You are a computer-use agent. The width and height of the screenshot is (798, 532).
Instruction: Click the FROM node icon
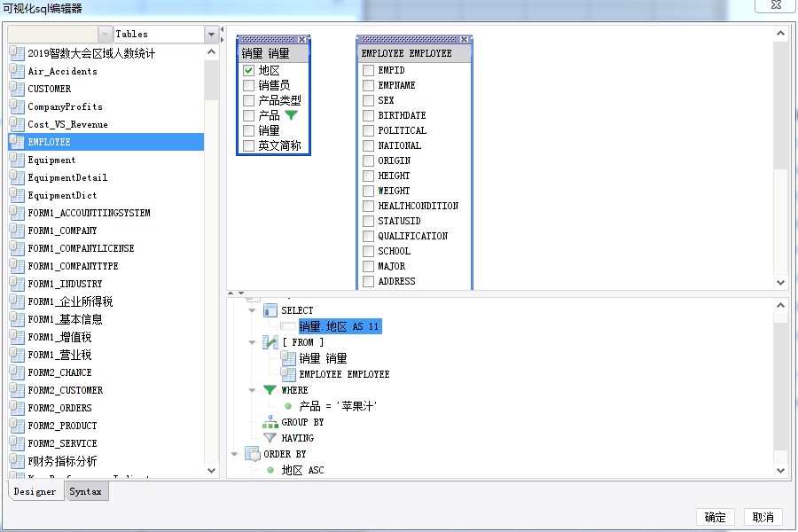270,342
